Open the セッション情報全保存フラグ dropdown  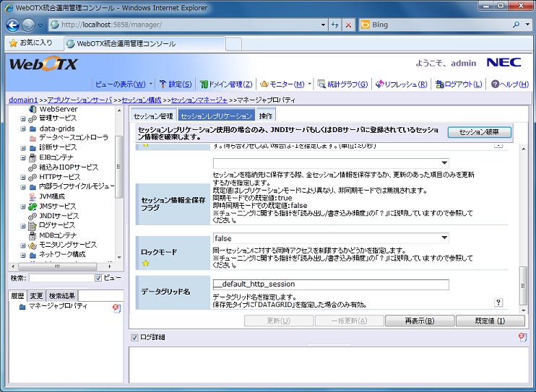[331, 163]
